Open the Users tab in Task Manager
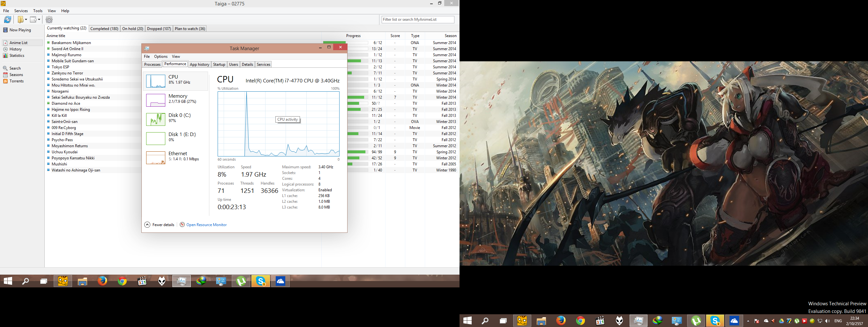This screenshot has width=868, height=327. pyautogui.click(x=234, y=65)
